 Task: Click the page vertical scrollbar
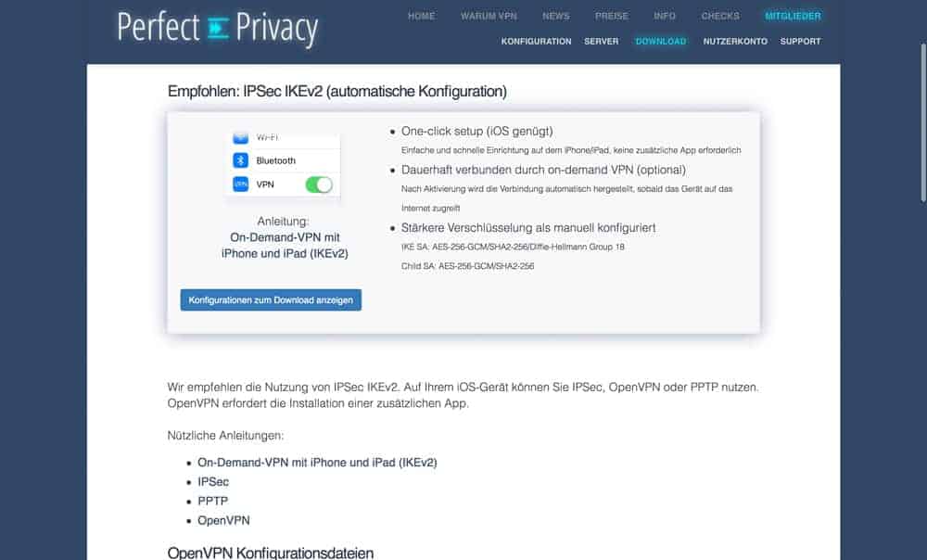click(923, 123)
